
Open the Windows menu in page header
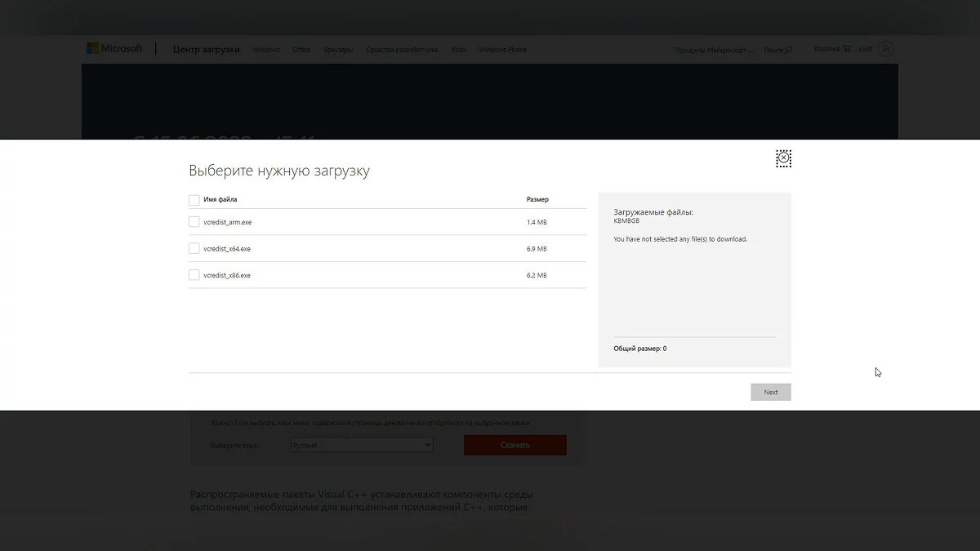(266, 50)
